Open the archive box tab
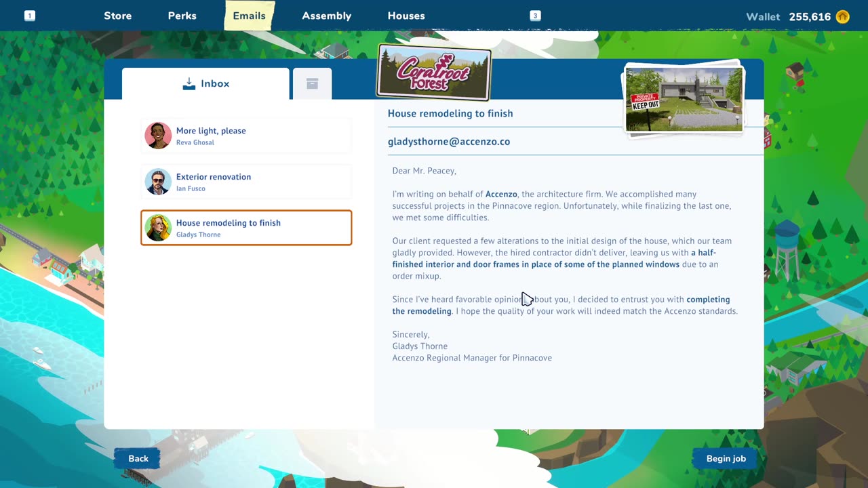 click(x=312, y=83)
